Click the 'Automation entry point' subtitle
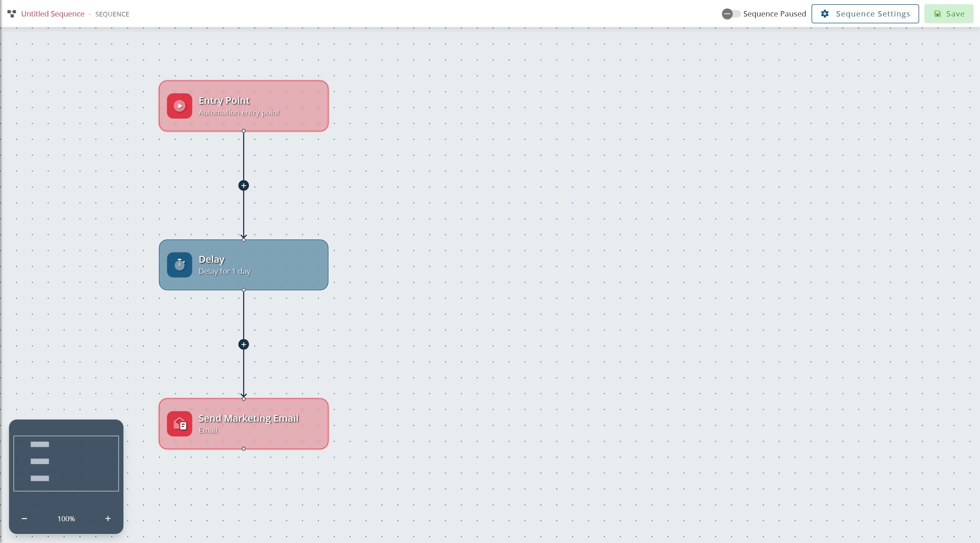Image resolution: width=980 pixels, height=543 pixels. [239, 112]
